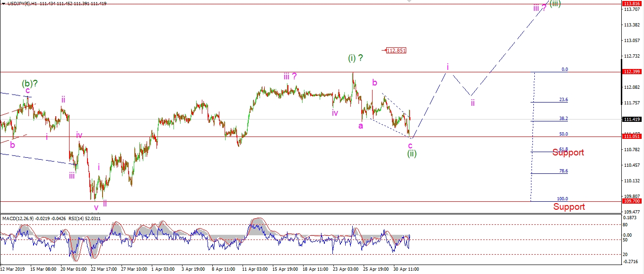
Task: Click the green (b)? wave label
Action: (x=29, y=83)
